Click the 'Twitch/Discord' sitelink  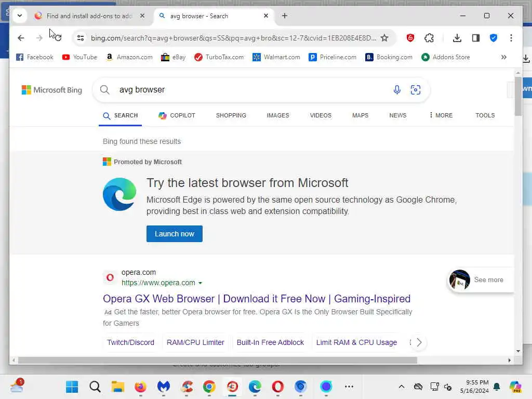(x=130, y=342)
